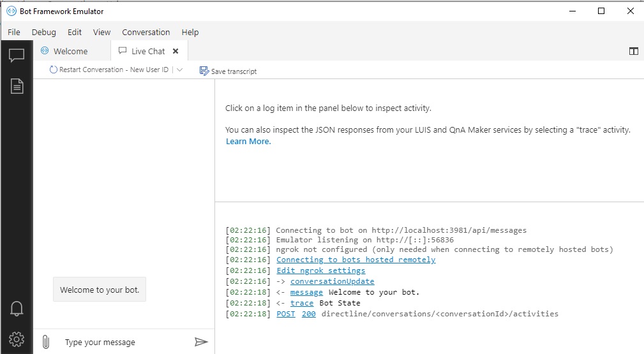Click the conversationUpdate log entry
Viewport: 644px width, 354px height.
coord(332,281)
